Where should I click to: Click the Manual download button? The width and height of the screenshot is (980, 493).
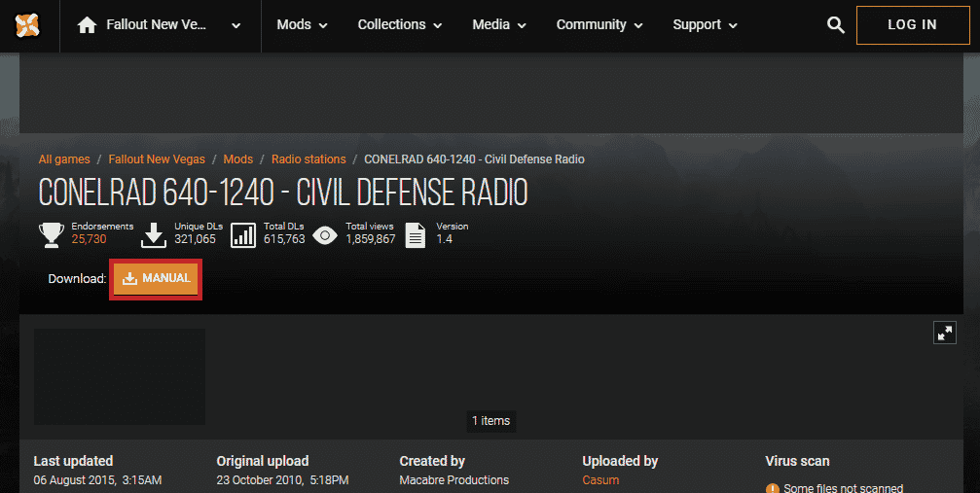tap(156, 279)
